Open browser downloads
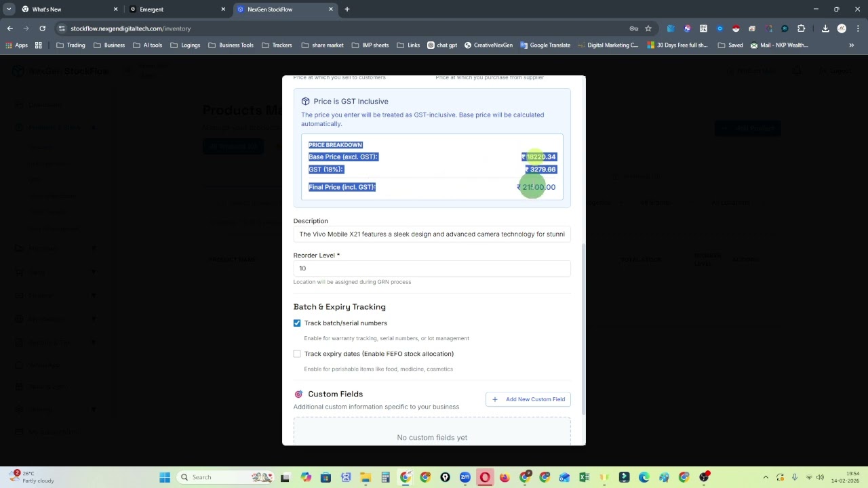The width and height of the screenshot is (868, 488). pyautogui.click(x=825, y=28)
